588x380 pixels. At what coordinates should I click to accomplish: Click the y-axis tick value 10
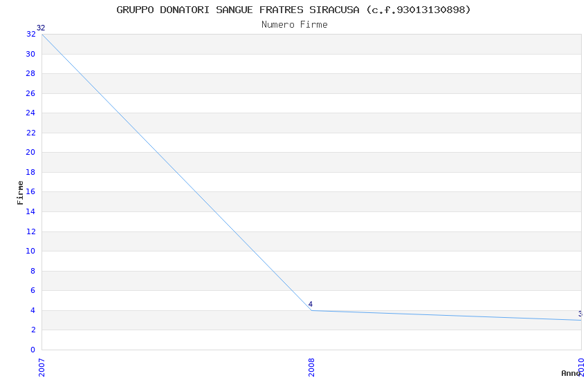pyautogui.click(x=30, y=251)
